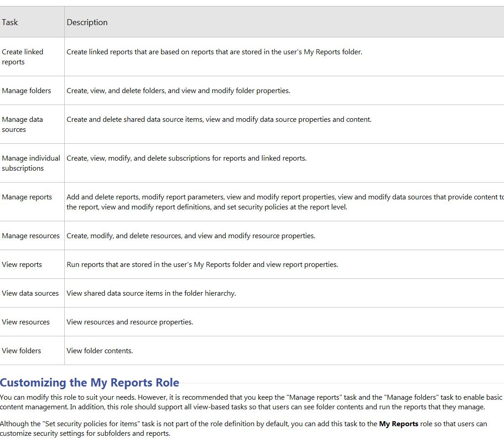Click the description starting "Run reports that are stored"
Viewport: 504px width, 444px height.
202,264
